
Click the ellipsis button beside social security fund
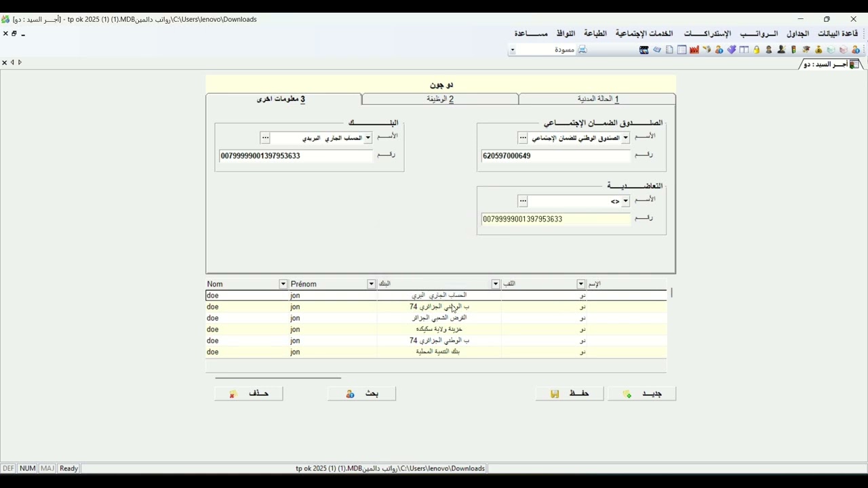523,138
